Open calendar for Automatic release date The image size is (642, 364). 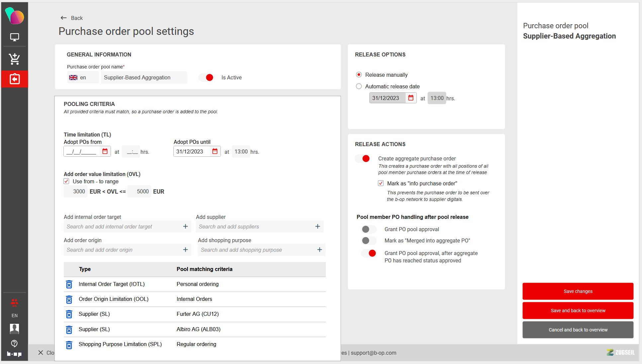[x=411, y=98]
